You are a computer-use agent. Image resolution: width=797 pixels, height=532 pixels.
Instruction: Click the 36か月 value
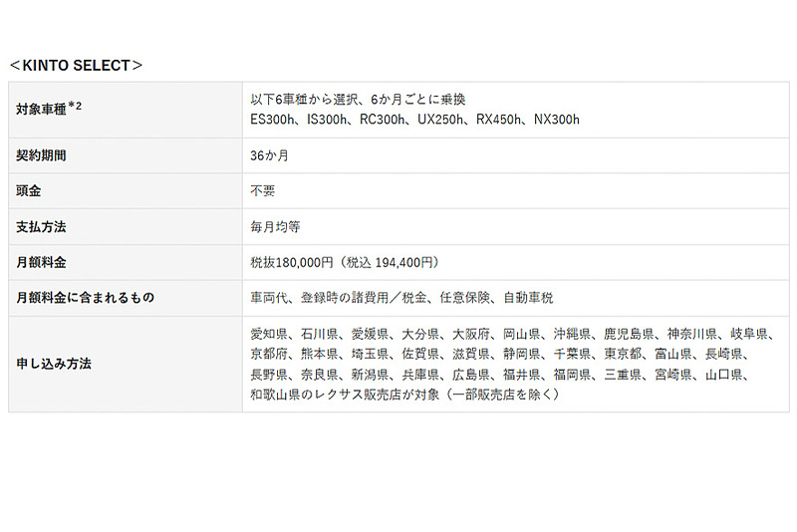coord(269,155)
